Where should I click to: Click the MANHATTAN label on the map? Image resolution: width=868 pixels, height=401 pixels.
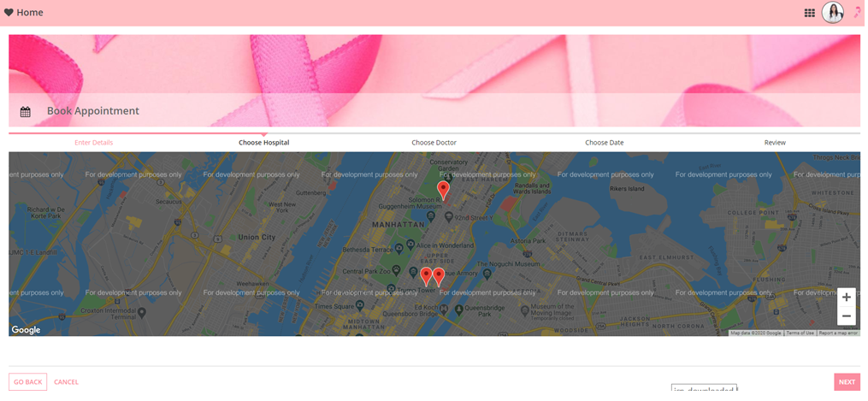coord(398,225)
